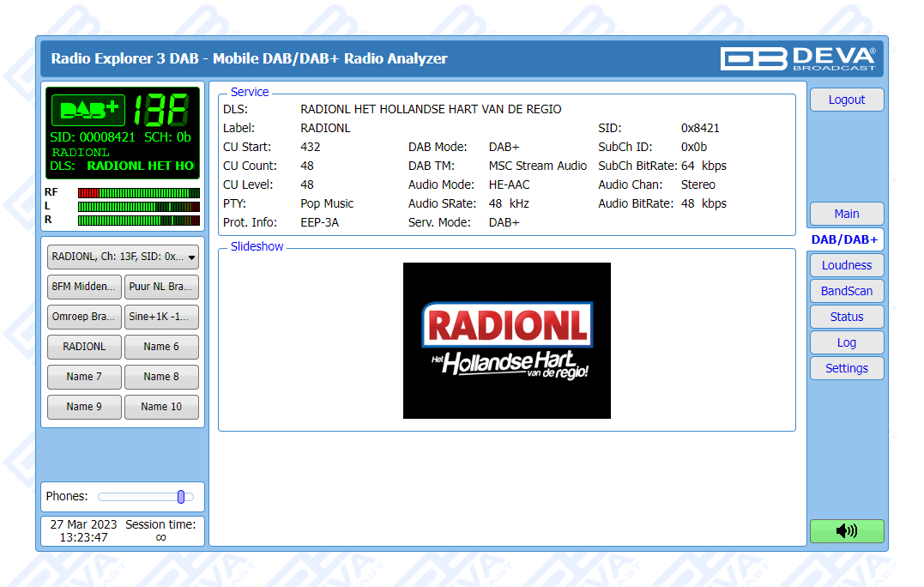
Task: Click the RF signal level meter
Action: [x=138, y=193]
